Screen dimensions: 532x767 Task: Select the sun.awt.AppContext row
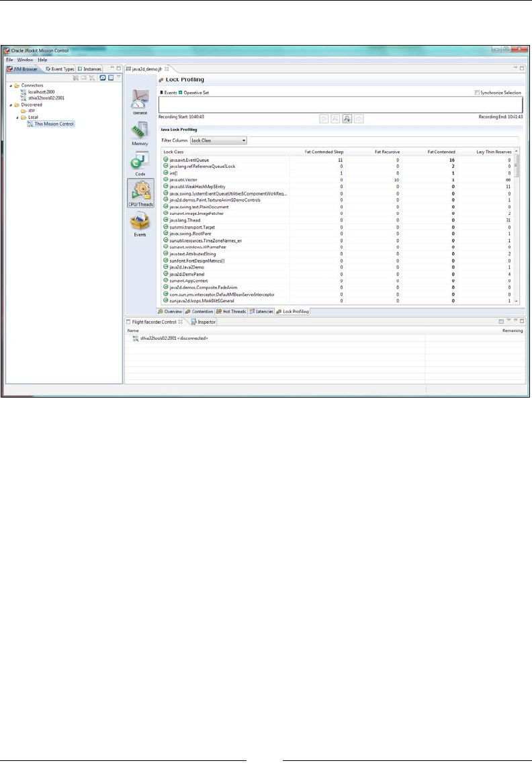coord(337,281)
